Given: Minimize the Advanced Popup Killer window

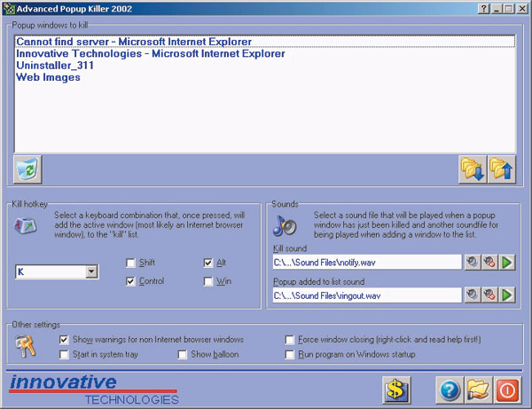Looking at the screenshot, I should [497, 9].
